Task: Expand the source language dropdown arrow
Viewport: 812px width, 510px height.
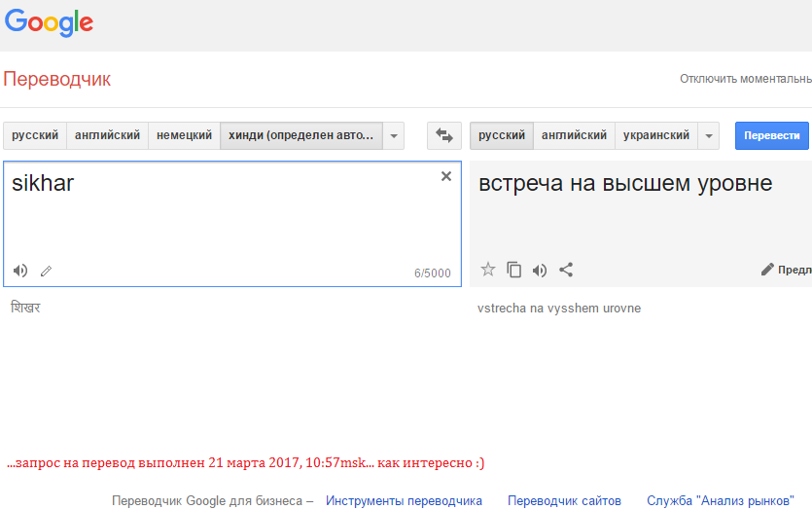Action: click(x=394, y=136)
